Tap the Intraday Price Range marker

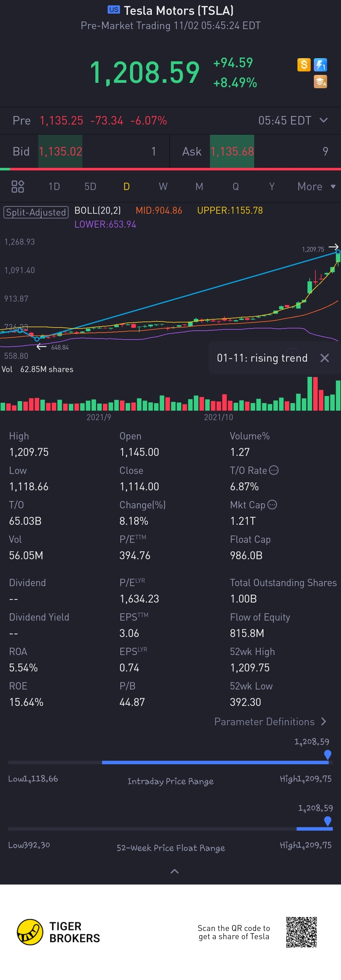coord(327,755)
